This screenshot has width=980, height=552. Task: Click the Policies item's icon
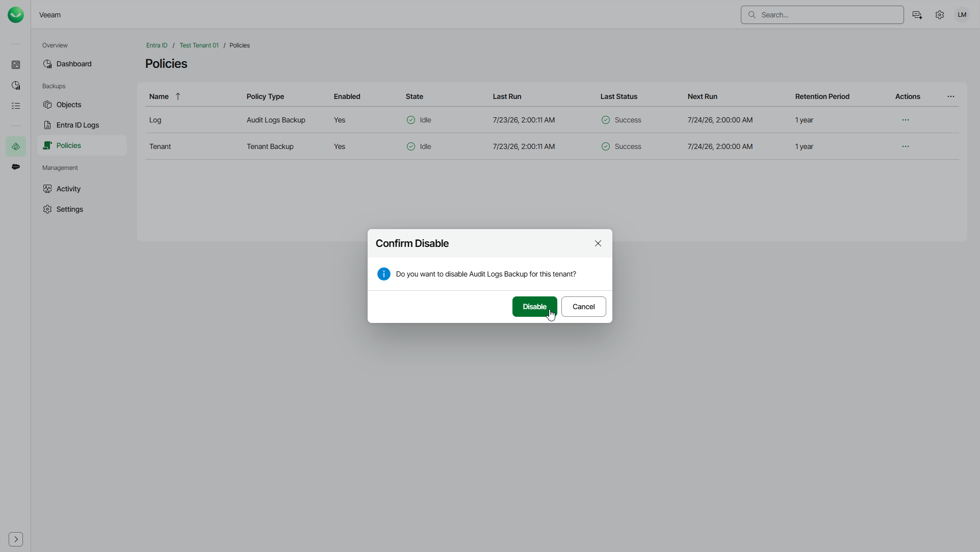(x=47, y=145)
